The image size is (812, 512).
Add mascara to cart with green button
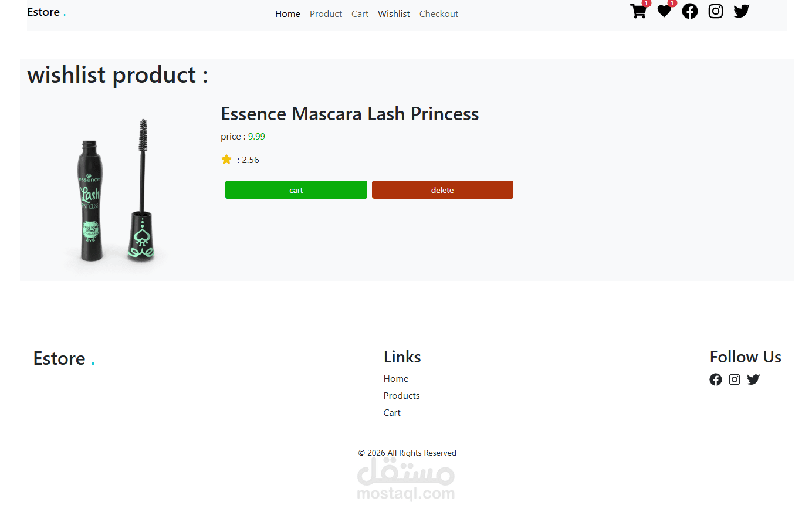click(296, 190)
